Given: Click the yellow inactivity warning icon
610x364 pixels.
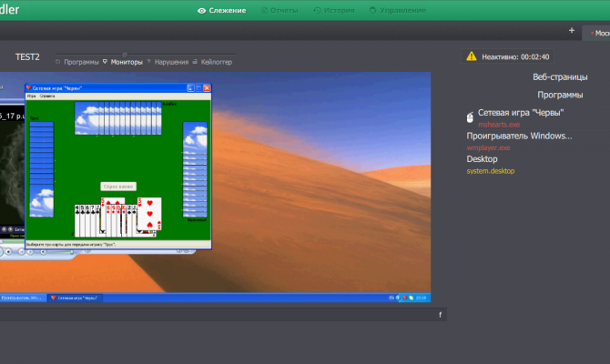Looking at the screenshot, I should [472, 56].
